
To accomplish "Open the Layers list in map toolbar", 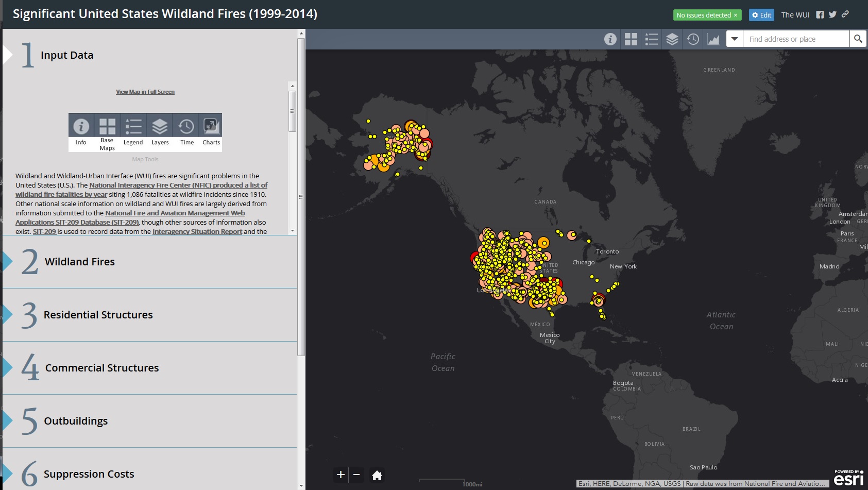I will point(672,39).
